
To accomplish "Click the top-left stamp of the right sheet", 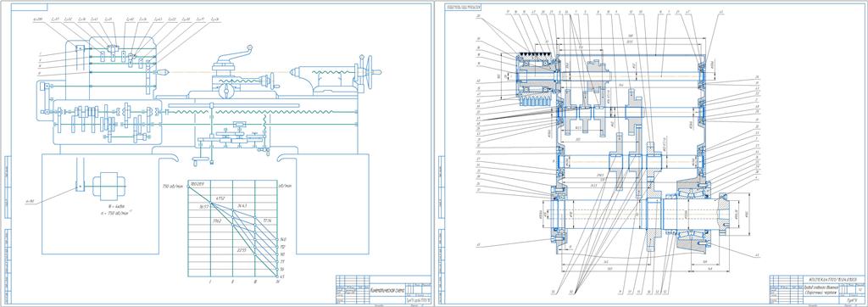I will click(x=459, y=7).
